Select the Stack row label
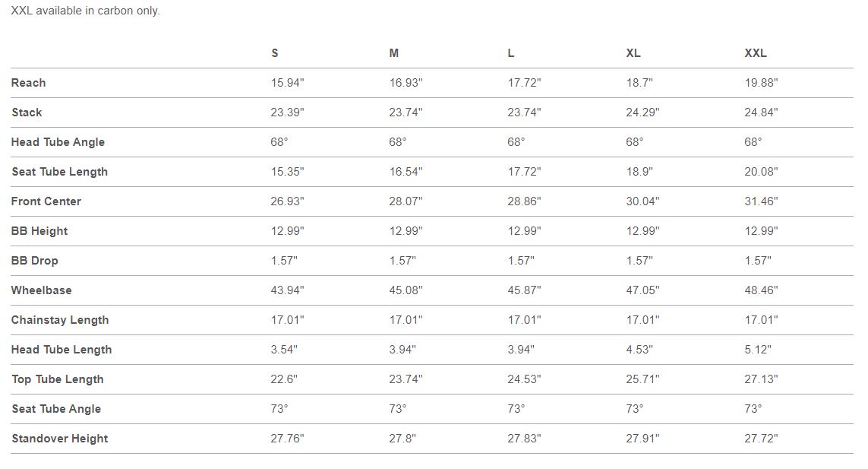Screen dimensions: 868x469 [27, 112]
